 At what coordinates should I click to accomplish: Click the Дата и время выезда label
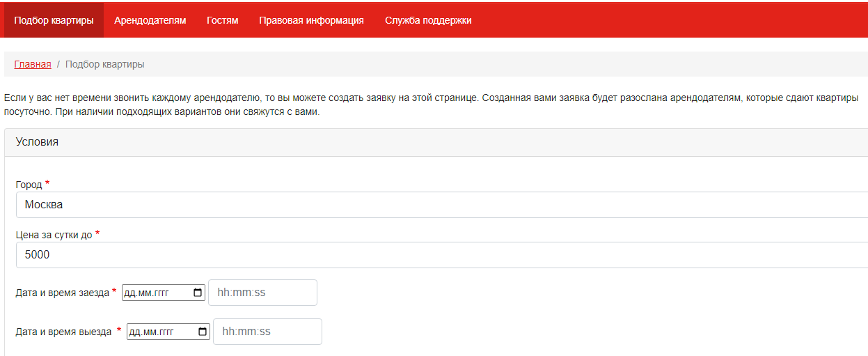pyautogui.click(x=63, y=332)
